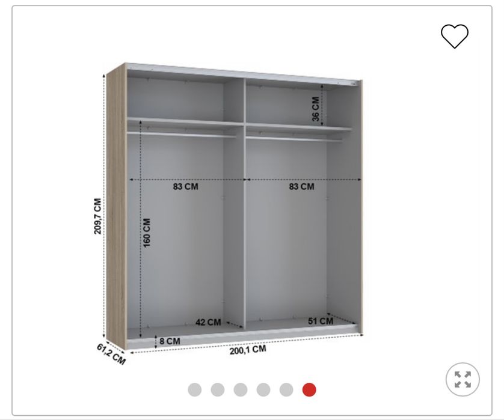Click the right compartment 83 CM label

click(301, 186)
